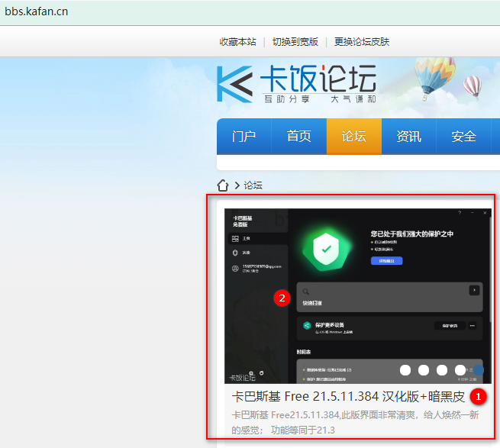
Task: Click the home icon in breadcrumb
Action: (223, 185)
